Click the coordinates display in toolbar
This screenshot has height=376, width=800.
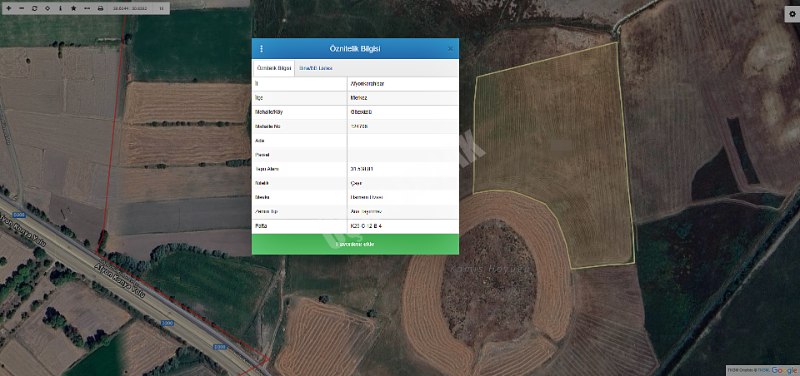(x=129, y=9)
